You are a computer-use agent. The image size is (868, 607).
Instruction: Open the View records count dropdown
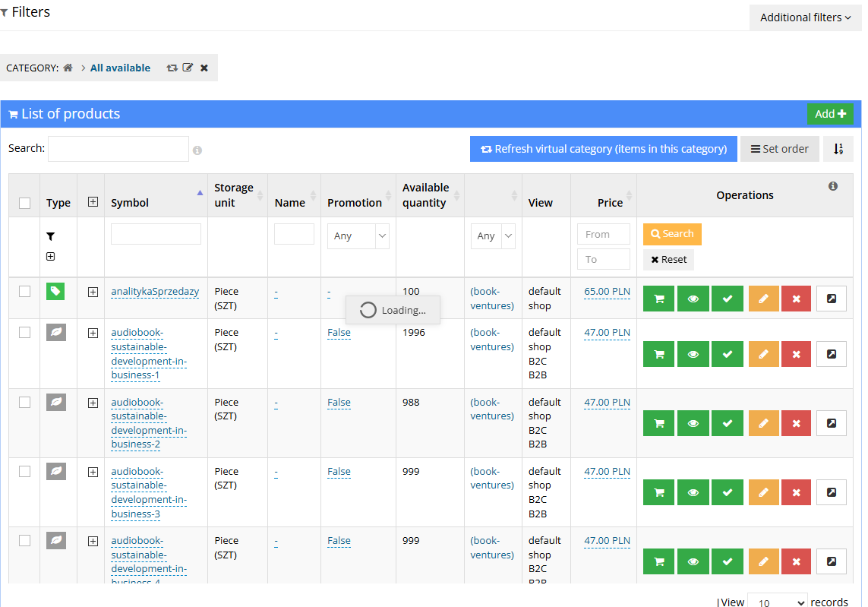pyautogui.click(x=777, y=602)
